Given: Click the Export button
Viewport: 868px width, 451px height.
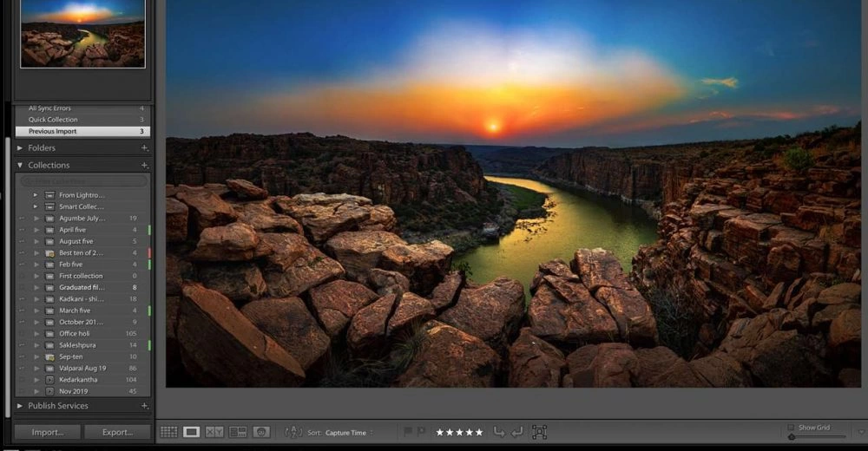Looking at the screenshot, I should (117, 432).
